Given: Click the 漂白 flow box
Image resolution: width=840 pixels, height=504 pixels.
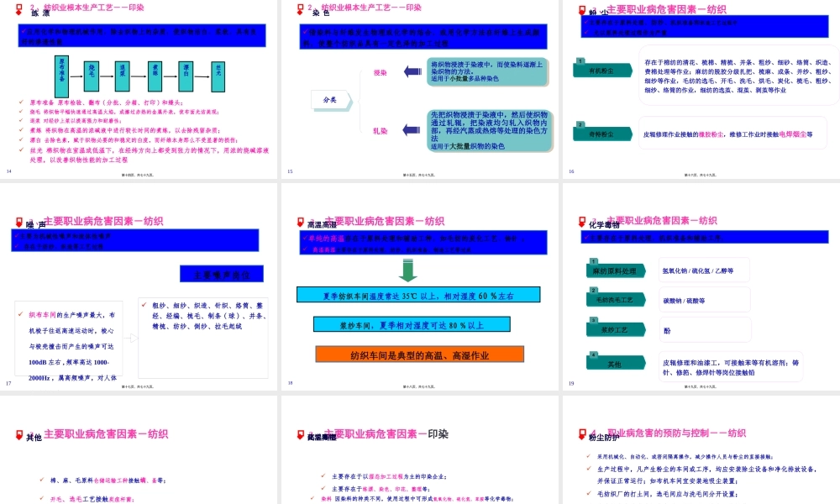Looking at the screenshot, I should pos(186,76).
